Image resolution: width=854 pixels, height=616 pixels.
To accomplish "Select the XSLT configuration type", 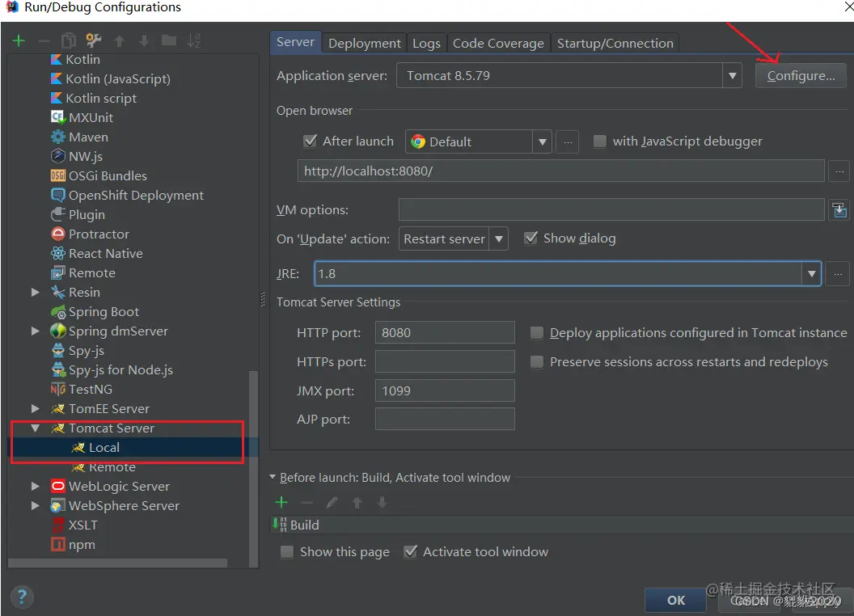I will click(x=74, y=525).
